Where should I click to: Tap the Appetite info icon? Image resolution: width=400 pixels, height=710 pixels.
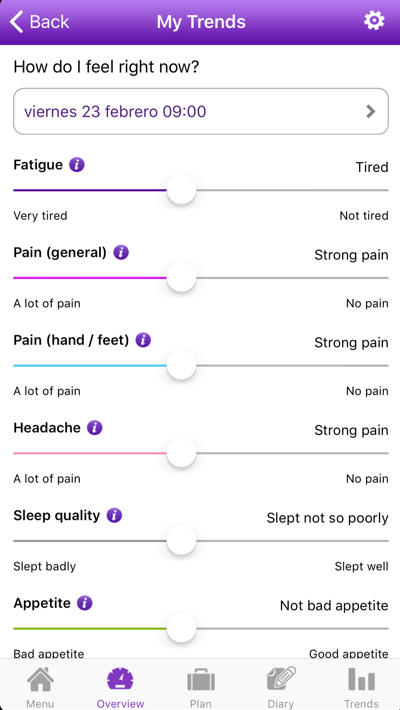point(85,603)
